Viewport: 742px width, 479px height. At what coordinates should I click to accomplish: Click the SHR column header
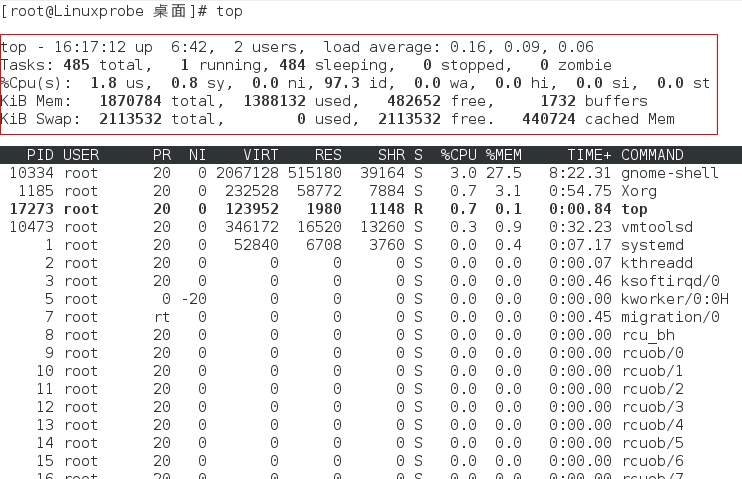click(391, 155)
